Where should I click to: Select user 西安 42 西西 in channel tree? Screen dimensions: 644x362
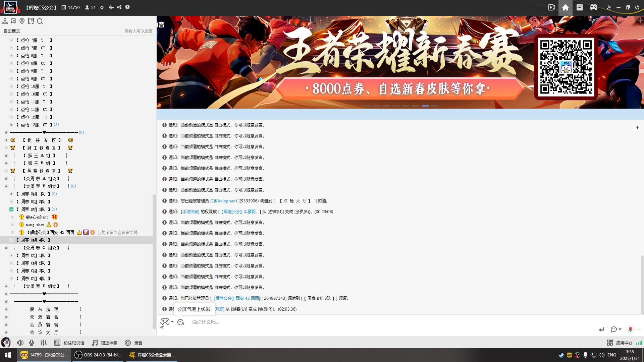click(50, 233)
